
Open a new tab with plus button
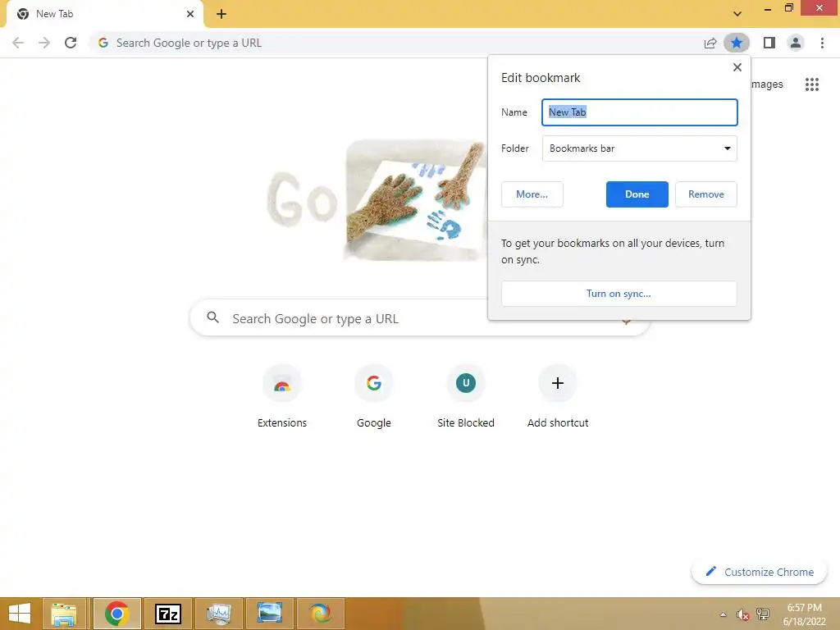click(221, 14)
